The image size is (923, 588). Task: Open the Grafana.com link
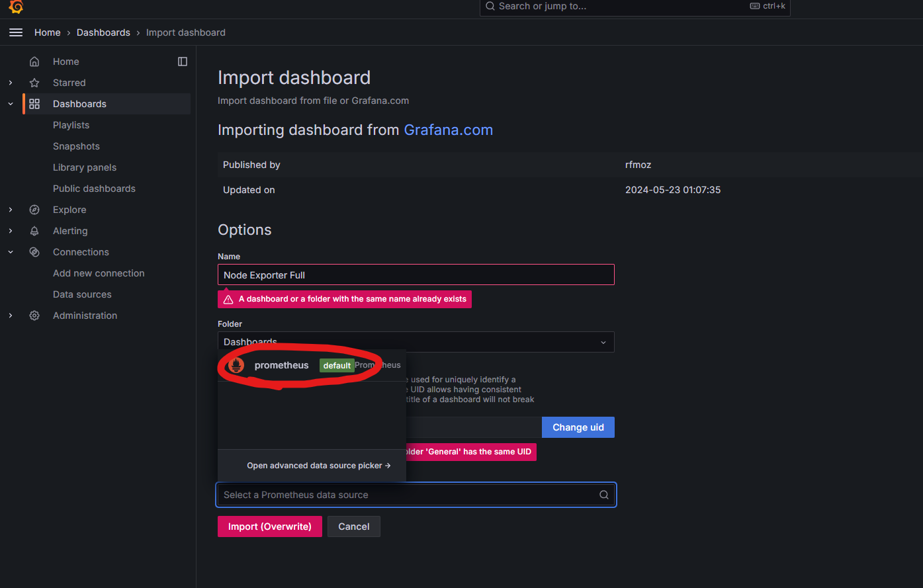pos(448,130)
